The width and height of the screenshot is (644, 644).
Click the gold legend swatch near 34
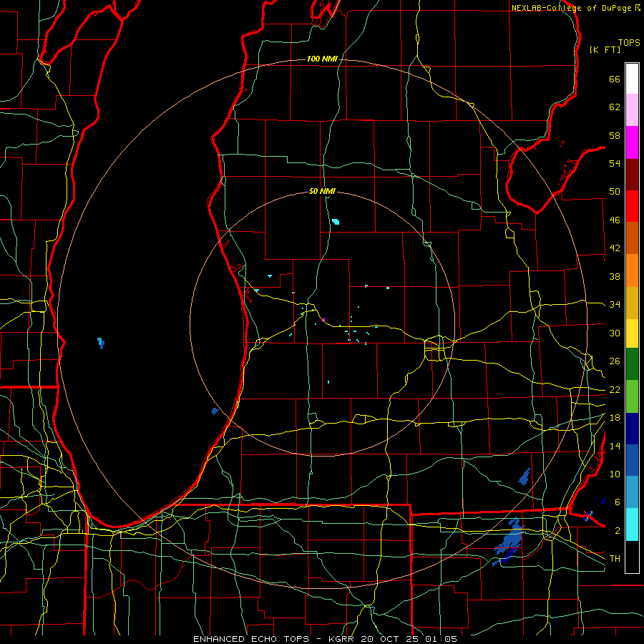pyautogui.click(x=632, y=303)
